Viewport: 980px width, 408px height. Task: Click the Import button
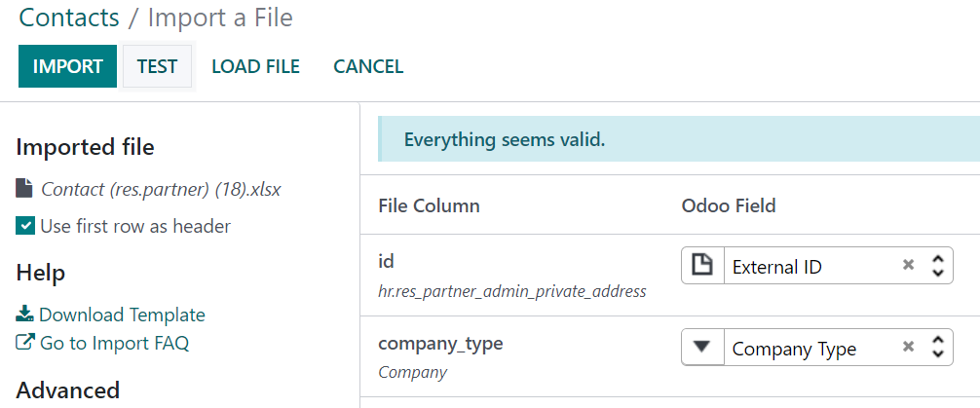pos(67,66)
